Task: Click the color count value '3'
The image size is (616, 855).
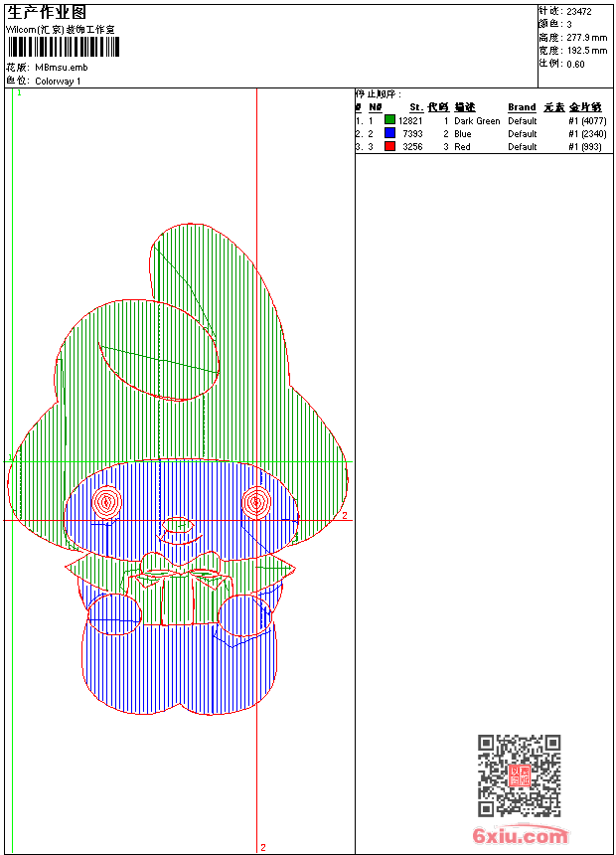Action: (569, 25)
